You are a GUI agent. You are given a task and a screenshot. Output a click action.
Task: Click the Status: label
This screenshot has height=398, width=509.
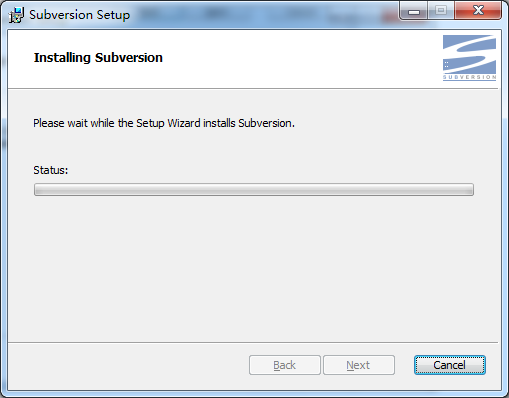point(51,170)
